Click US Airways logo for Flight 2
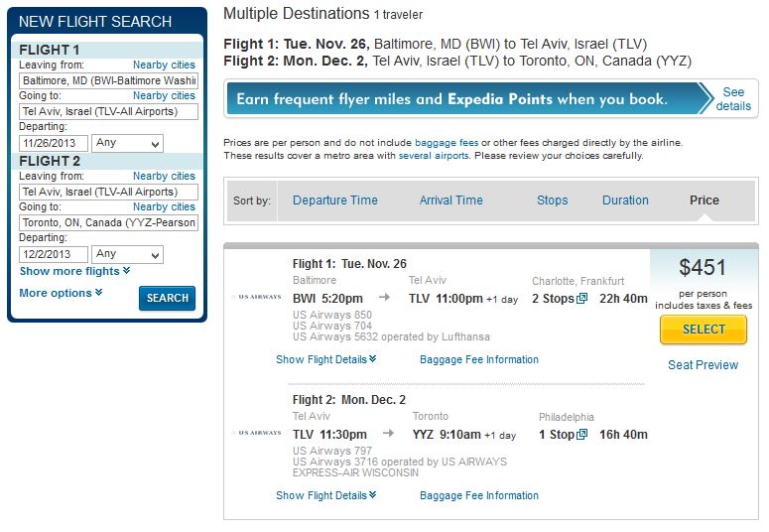Image resolution: width=769 pixels, height=532 pixels. (256, 433)
